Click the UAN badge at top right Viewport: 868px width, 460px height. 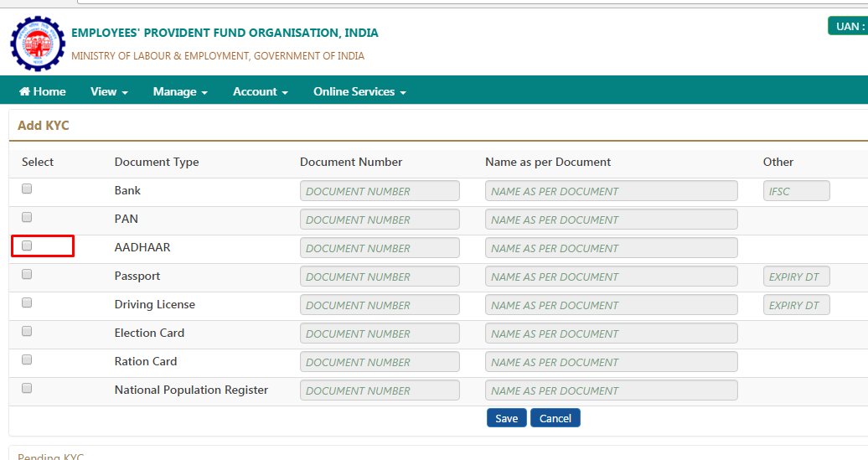[848, 26]
